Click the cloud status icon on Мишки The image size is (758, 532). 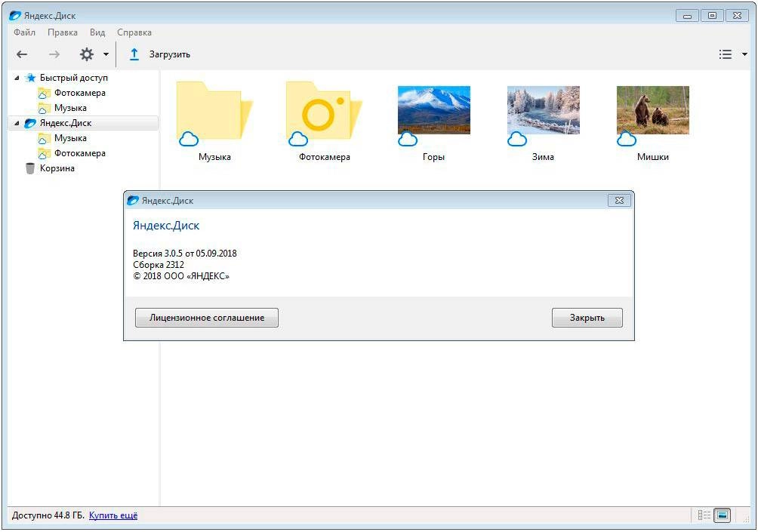pos(627,139)
